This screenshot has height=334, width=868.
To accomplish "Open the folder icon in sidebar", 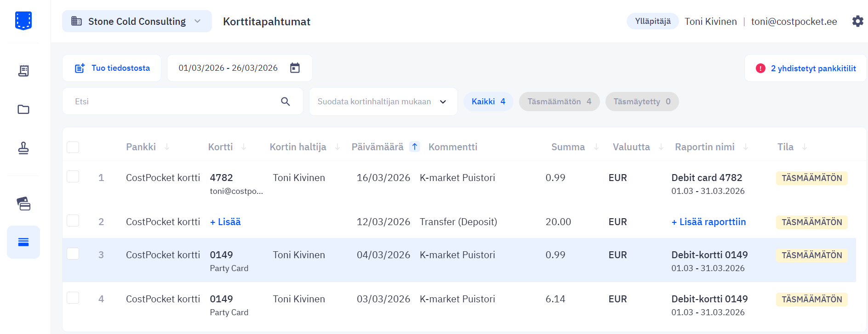I will point(23,109).
